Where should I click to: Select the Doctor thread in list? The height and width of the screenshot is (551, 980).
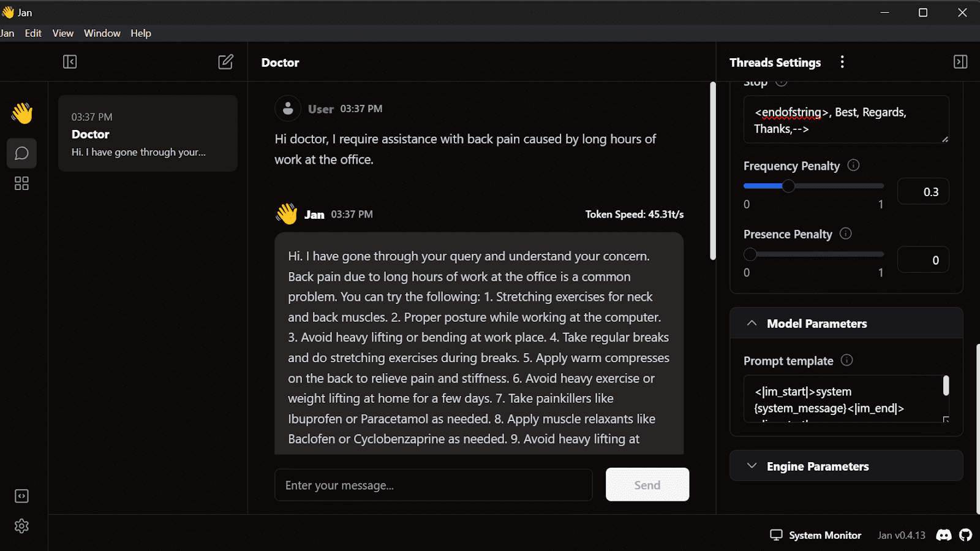(x=148, y=133)
